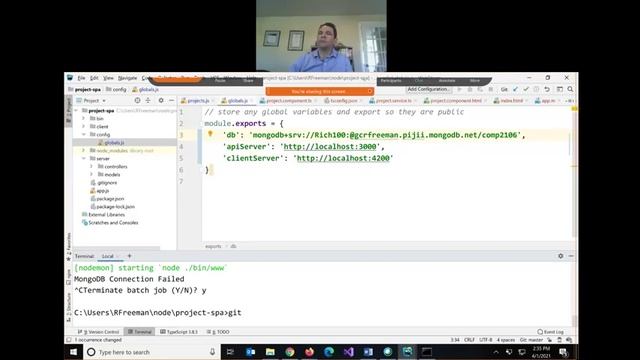The width and height of the screenshot is (640, 360).
Task: Select Scratches and Consoles
Action: click(x=113, y=223)
